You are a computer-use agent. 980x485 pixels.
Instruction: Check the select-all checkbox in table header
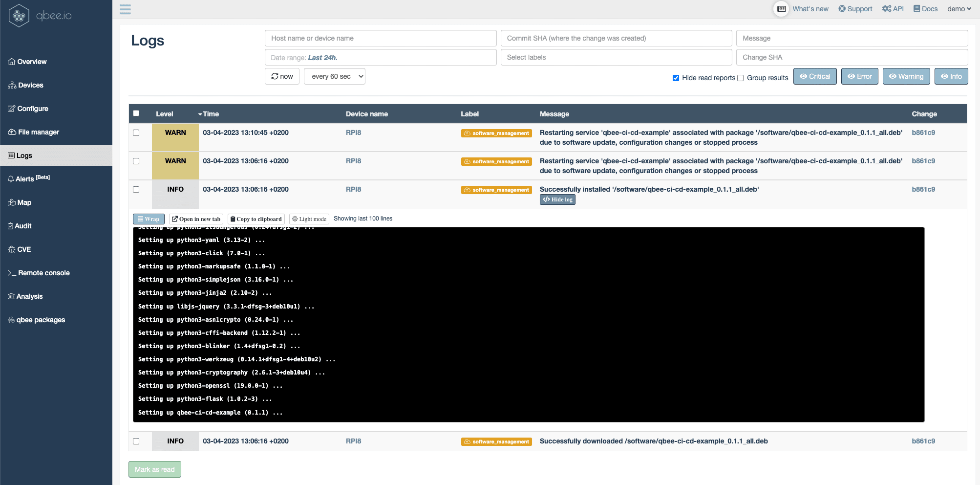tap(136, 113)
